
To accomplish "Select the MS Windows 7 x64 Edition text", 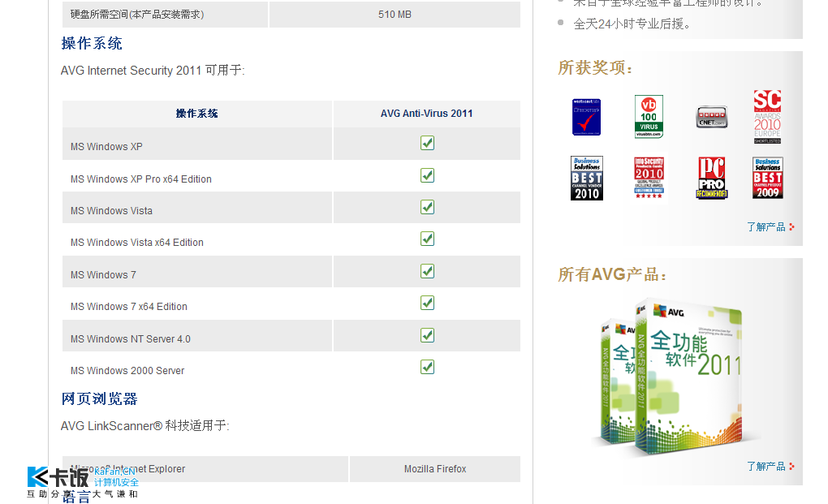I will (129, 307).
